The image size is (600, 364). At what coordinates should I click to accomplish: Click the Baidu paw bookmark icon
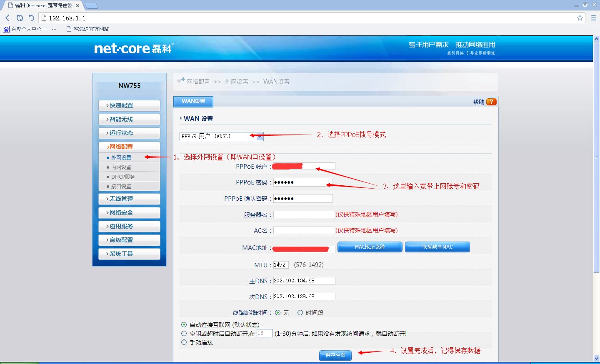pos(6,29)
